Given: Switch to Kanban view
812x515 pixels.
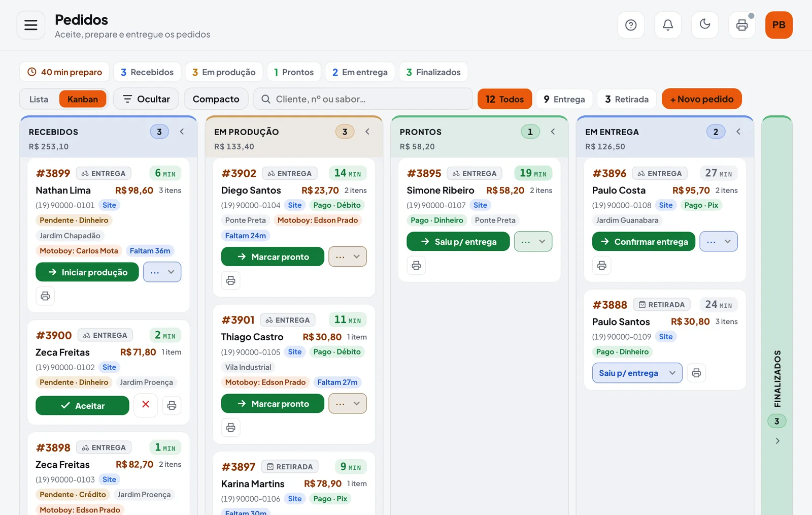Looking at the screenshot, I should pyautogui.click(x=83, y=99).
